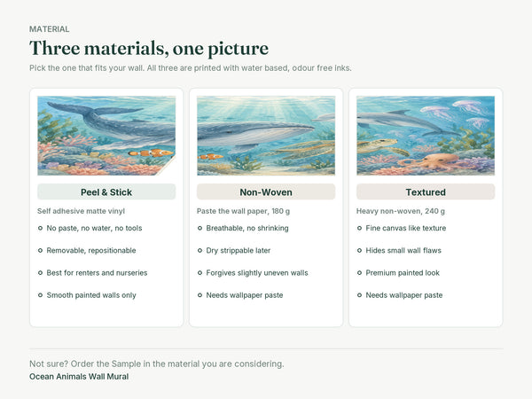Click bullet beside Best for renters and nurseries
532x399 pixels.
41,273
